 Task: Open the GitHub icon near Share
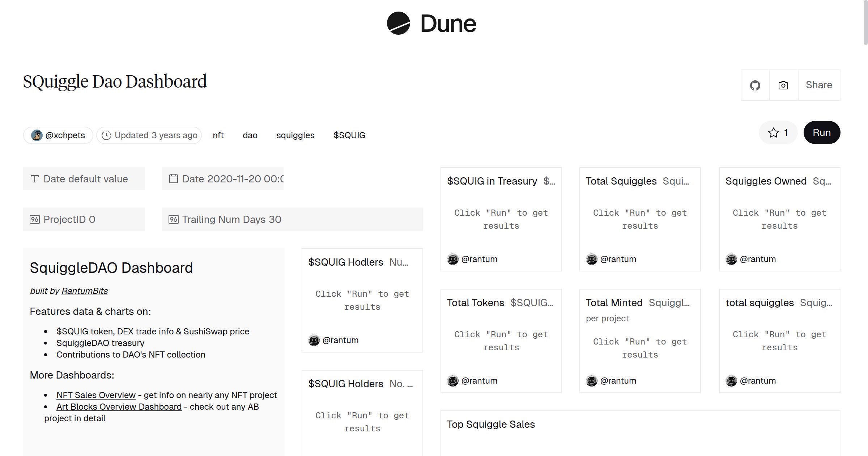[x=756, y=85]
